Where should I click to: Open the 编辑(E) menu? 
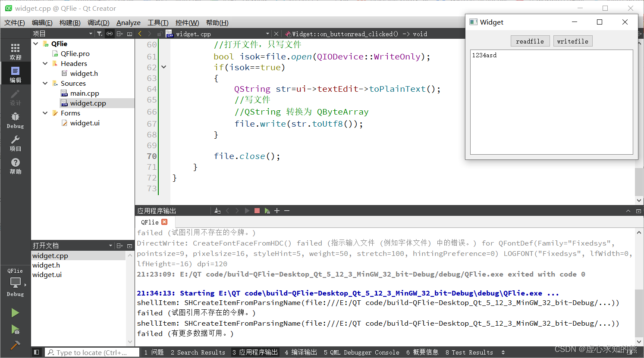point(42,22)
